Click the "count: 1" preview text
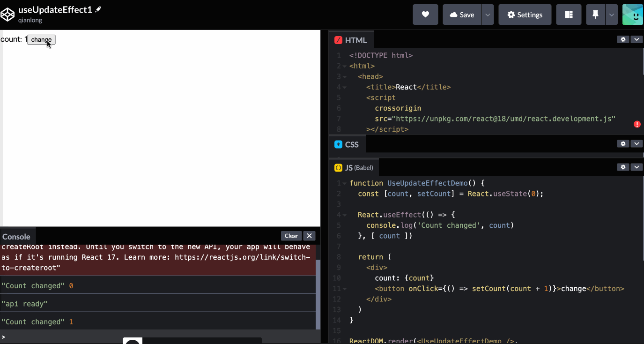The height and width of the screenshot is (344, 644). pos(14,39)
